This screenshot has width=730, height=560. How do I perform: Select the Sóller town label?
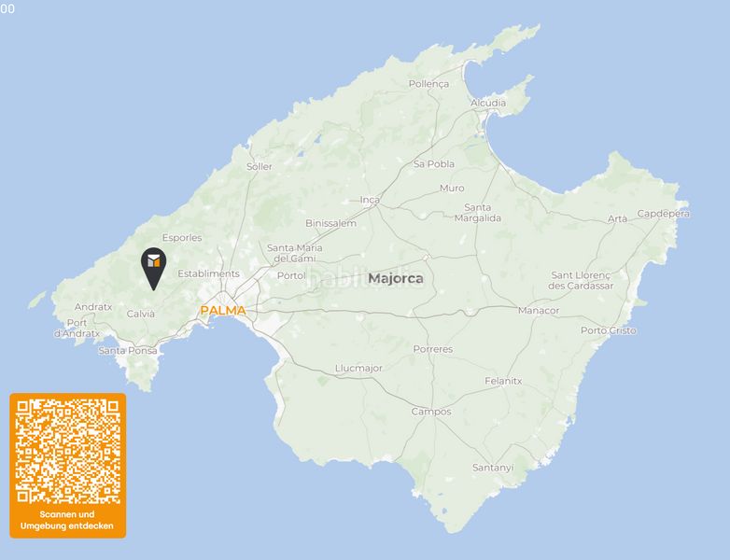click(260, 166)
